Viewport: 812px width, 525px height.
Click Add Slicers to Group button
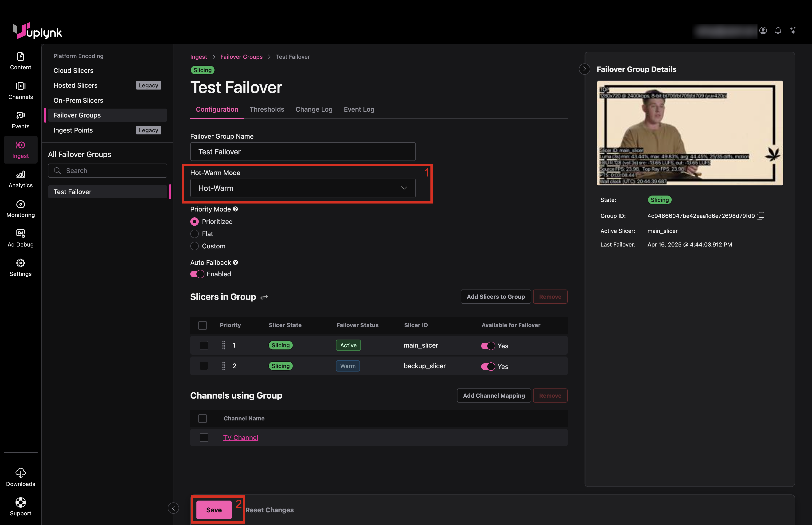click(496, 297)
